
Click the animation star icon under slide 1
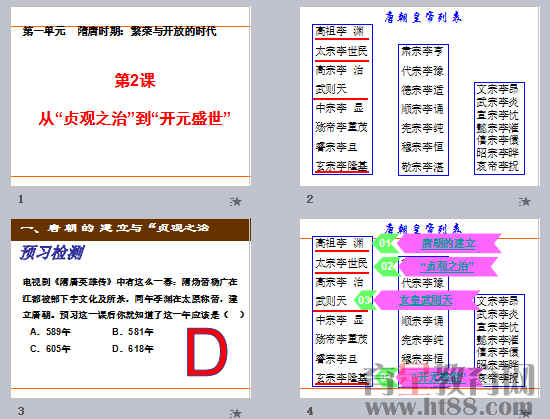[x=236, y=201]
